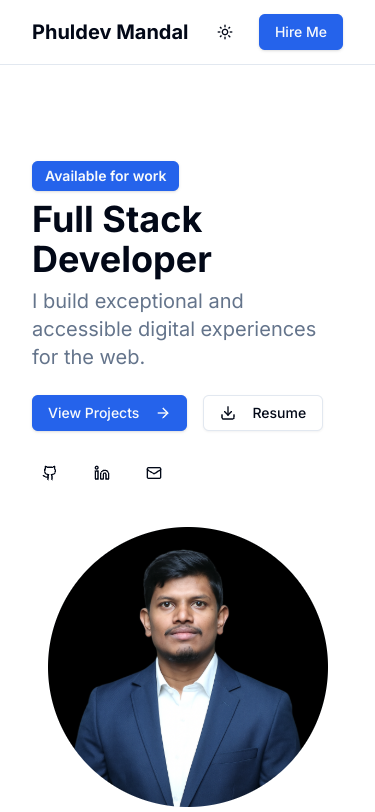Viewport: 375px width, 812px height.
Task: Click the download icon inside Resume button
Action: point(228,413)
